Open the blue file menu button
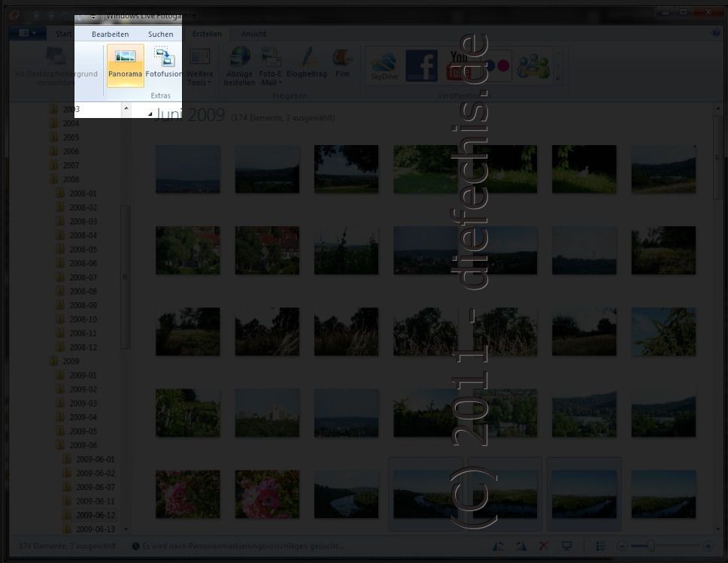Image resolution: width=728 pixels, height=563 pixels. [27, 33]
